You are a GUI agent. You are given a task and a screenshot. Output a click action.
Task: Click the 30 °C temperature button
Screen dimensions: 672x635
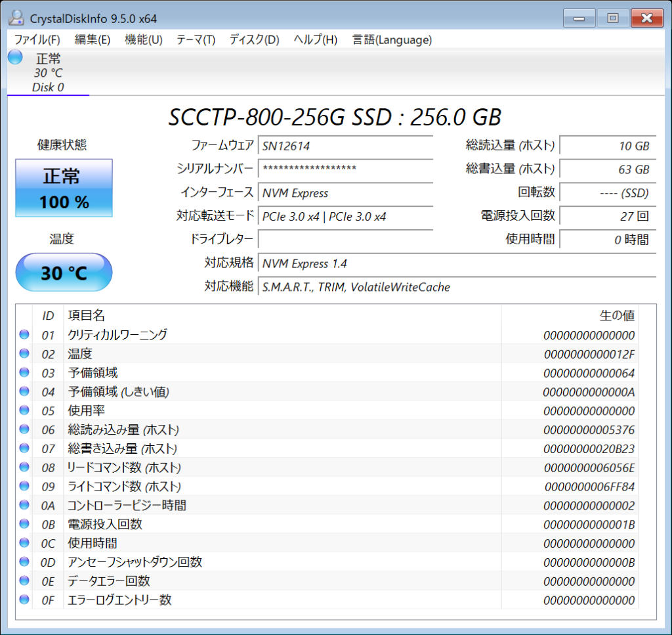pyautogui.click(x=64, y=273)
